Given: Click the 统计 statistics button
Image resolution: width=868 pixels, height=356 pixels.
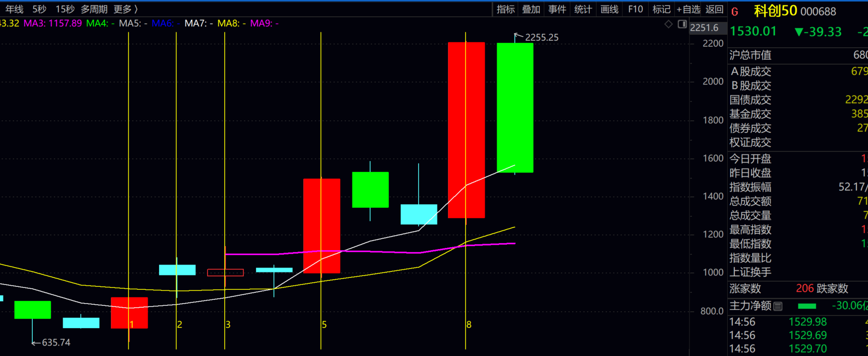Looking at the screenshot, I should 583,9.
